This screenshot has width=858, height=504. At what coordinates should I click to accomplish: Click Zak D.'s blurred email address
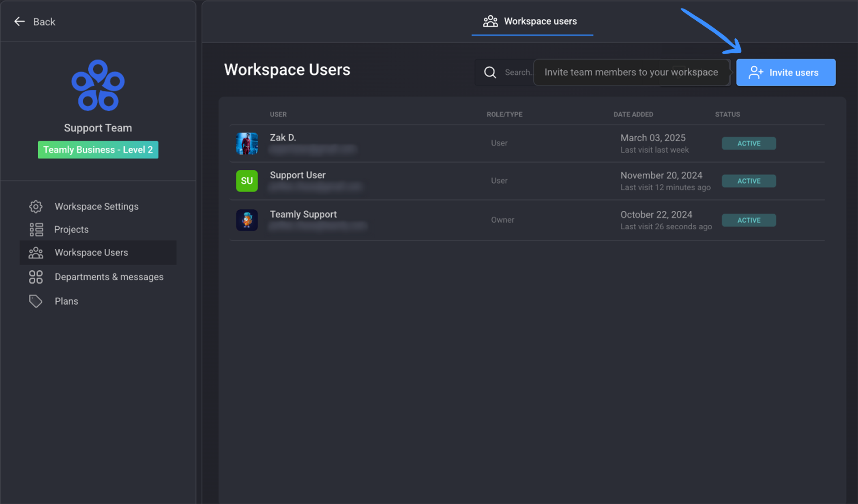click(313, 149)
